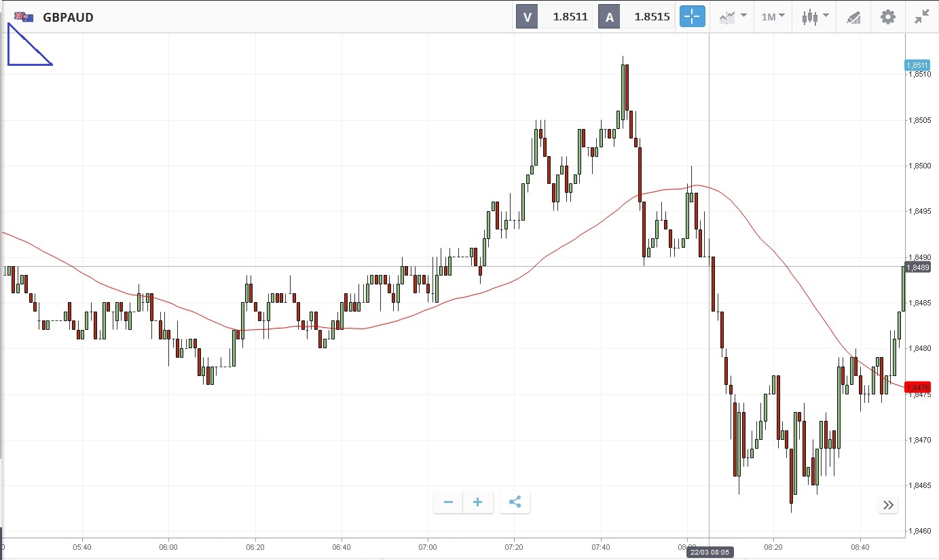This screenshot has width=939, height=560.
Task: Click the gray 1.8489 crosshair price label
Action: [x=917, y=267]
